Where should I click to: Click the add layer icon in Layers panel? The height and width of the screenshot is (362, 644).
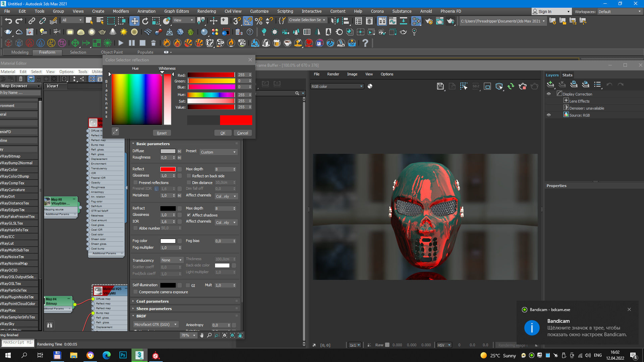[550, 84]
